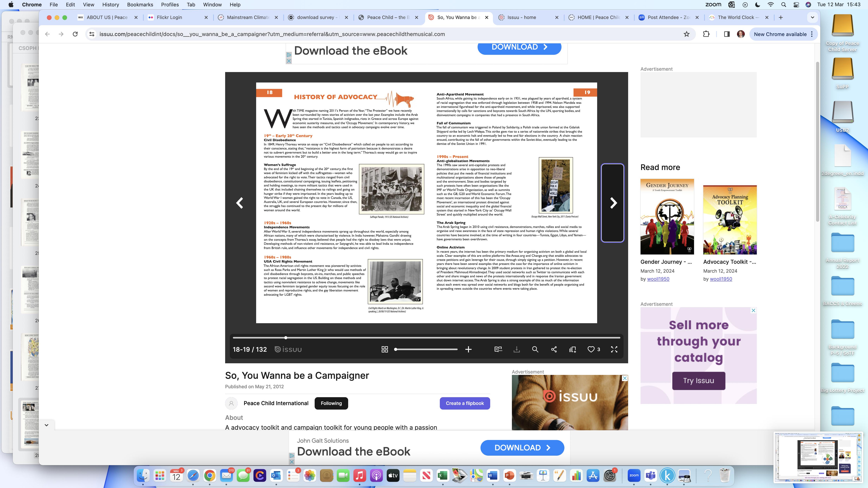Image resolution: width=868 pixels, height=488 pixels.
Task: Expand the Chrome tab search dropdown
Action: (x=812, y=17)
